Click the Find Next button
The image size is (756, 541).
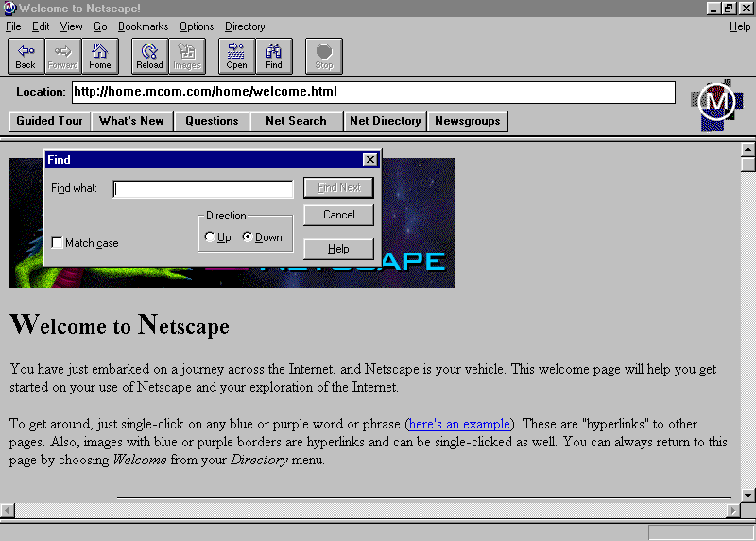[x=339, y=187]
